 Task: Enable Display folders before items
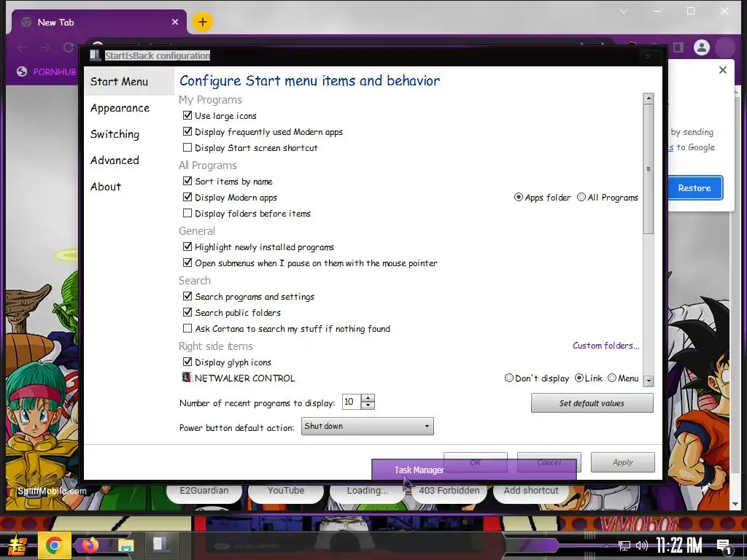coord(187,214)
